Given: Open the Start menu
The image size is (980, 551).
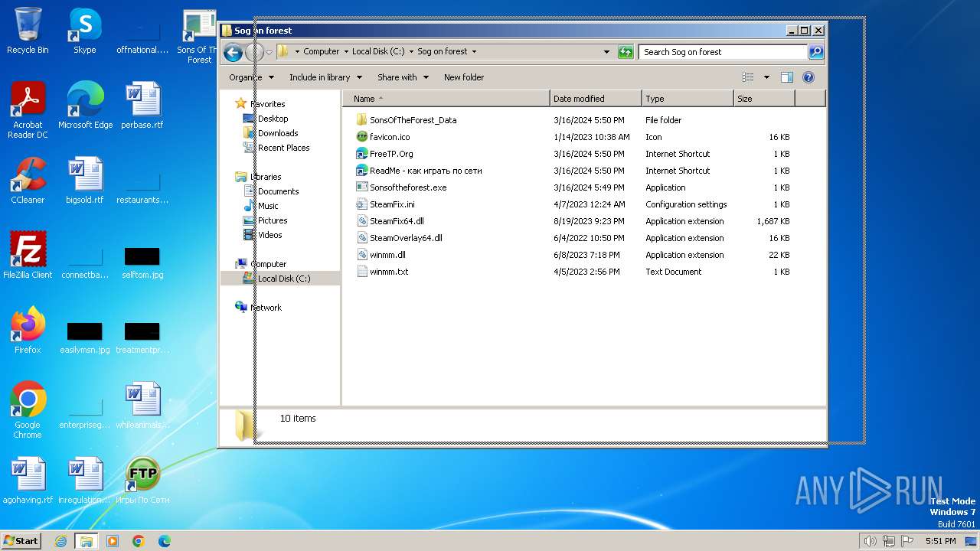Looking at the screenshot, I should [x=21, y=540].
